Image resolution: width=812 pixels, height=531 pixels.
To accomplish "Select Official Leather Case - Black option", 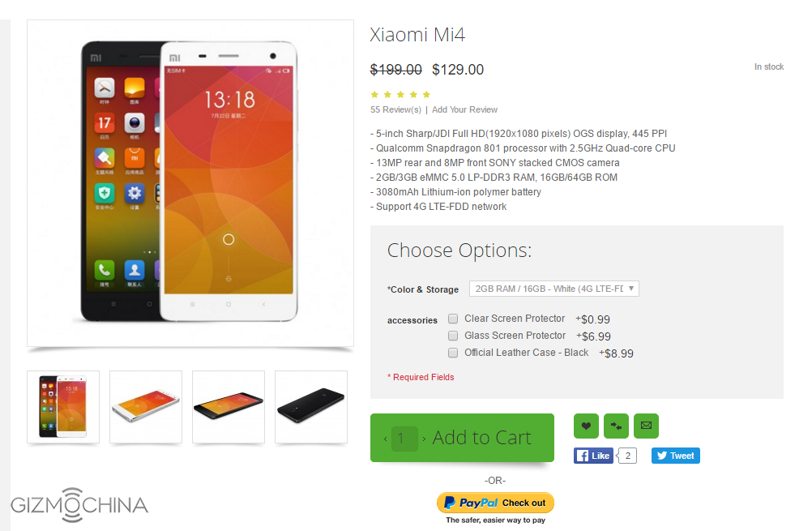I will coord(453,353).
